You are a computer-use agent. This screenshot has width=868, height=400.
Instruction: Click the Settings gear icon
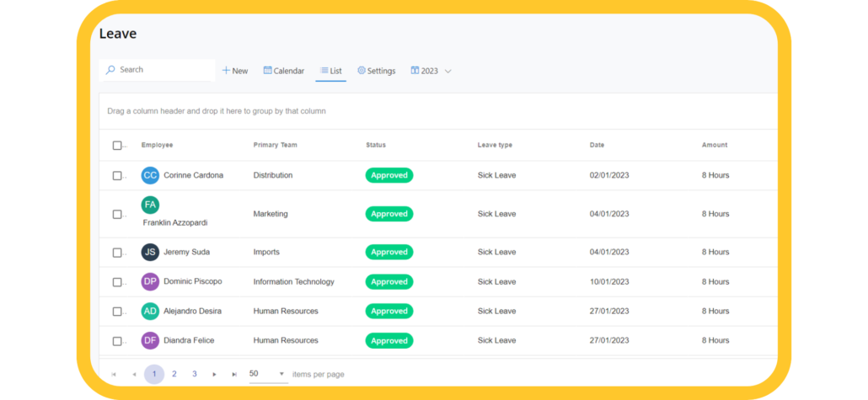[362, 70]
